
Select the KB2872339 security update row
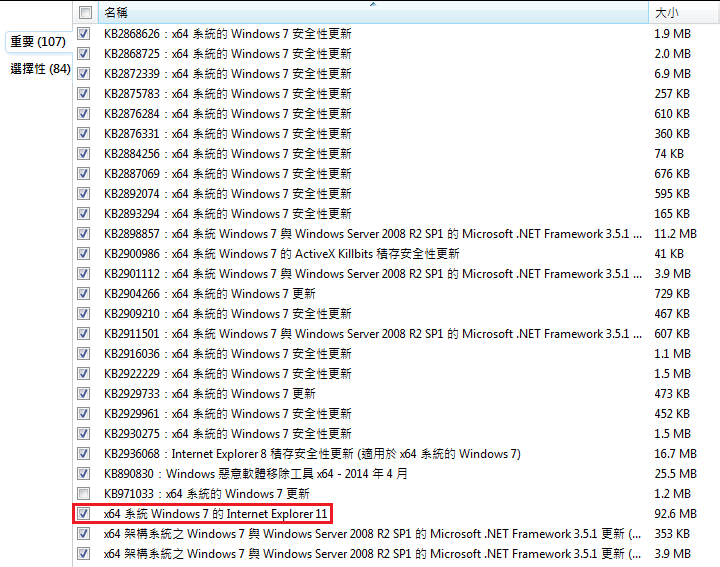(x=397, y=73)
